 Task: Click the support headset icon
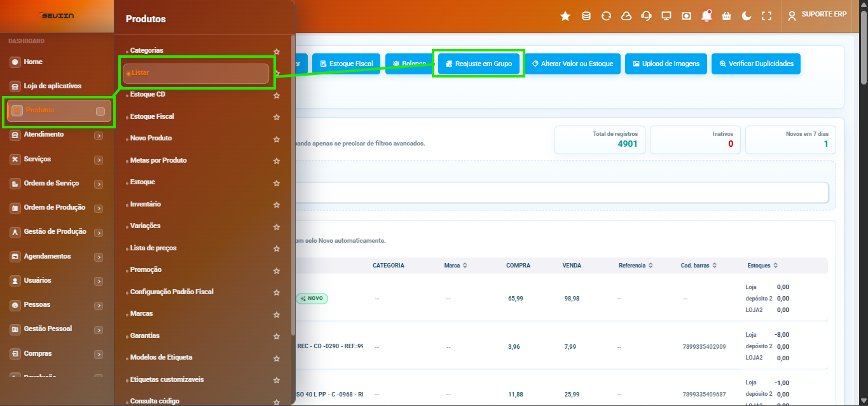(x=647, y=17)
